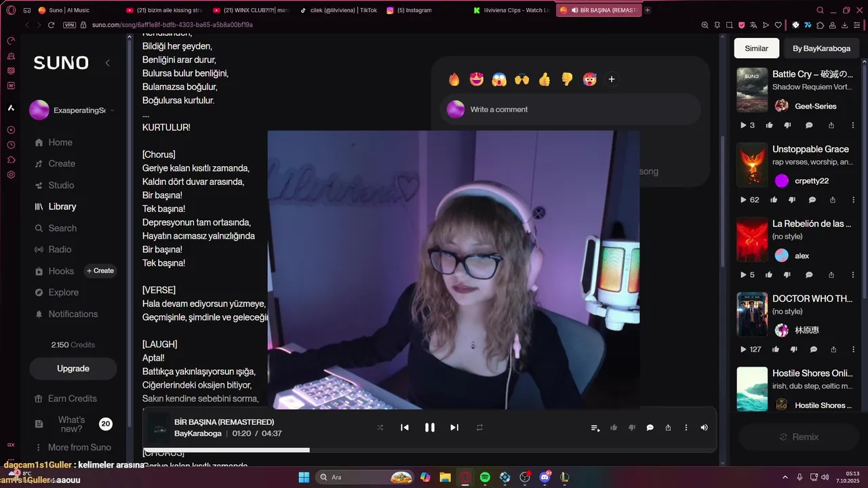Open Earn Credits link
868x488 pixels.
73,399
